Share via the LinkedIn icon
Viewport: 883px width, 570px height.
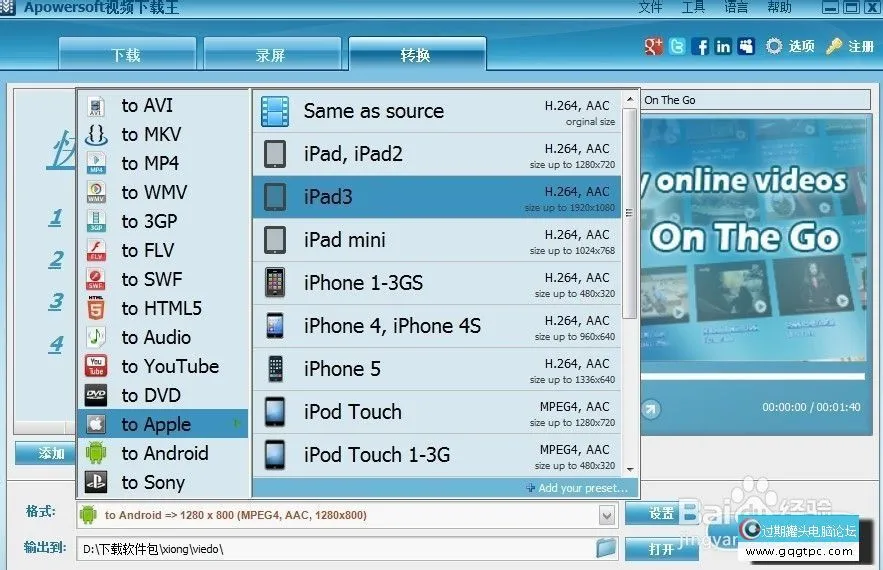click(x=723, y=46)
